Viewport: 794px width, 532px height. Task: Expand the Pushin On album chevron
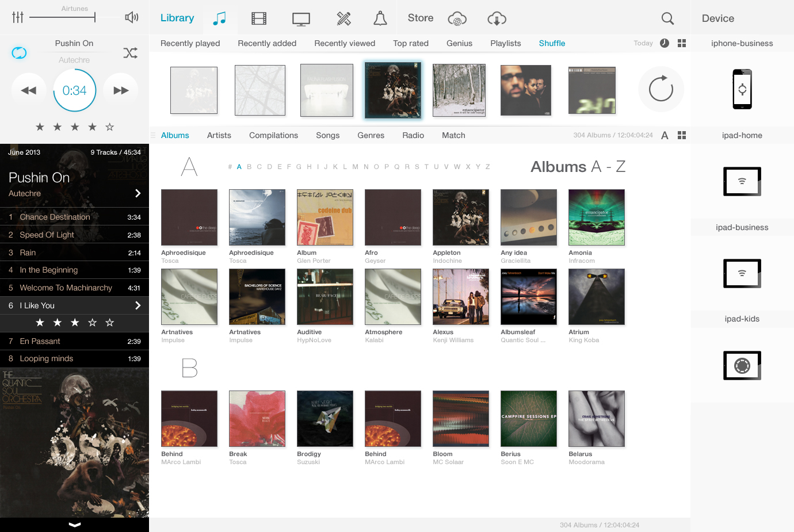pos(138,193)
